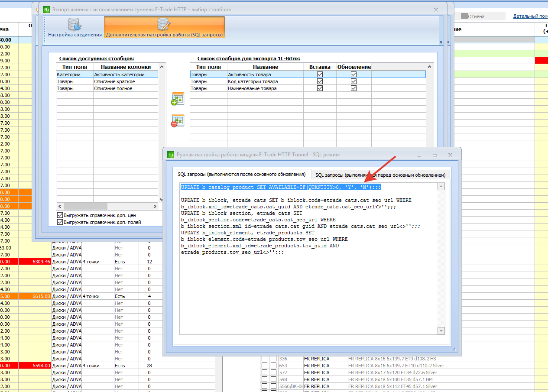Click resize grip of SQL режим window
548x392 pixels.
[x=454, y=349]
